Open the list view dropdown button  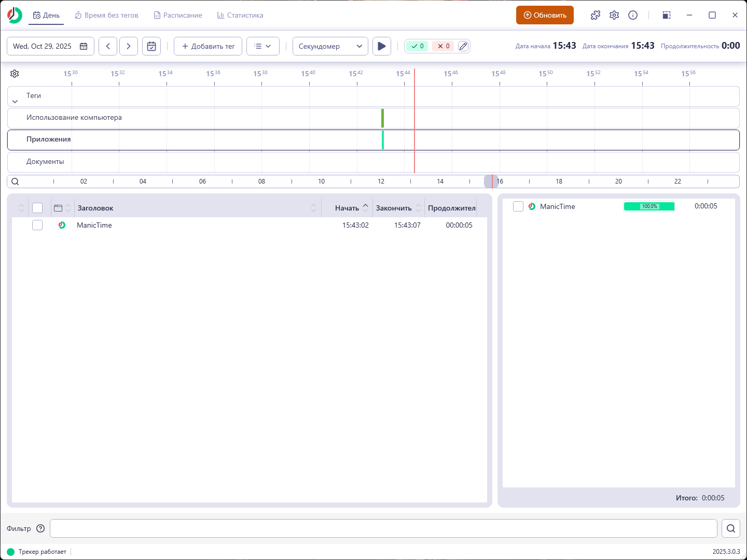[263, 46]
